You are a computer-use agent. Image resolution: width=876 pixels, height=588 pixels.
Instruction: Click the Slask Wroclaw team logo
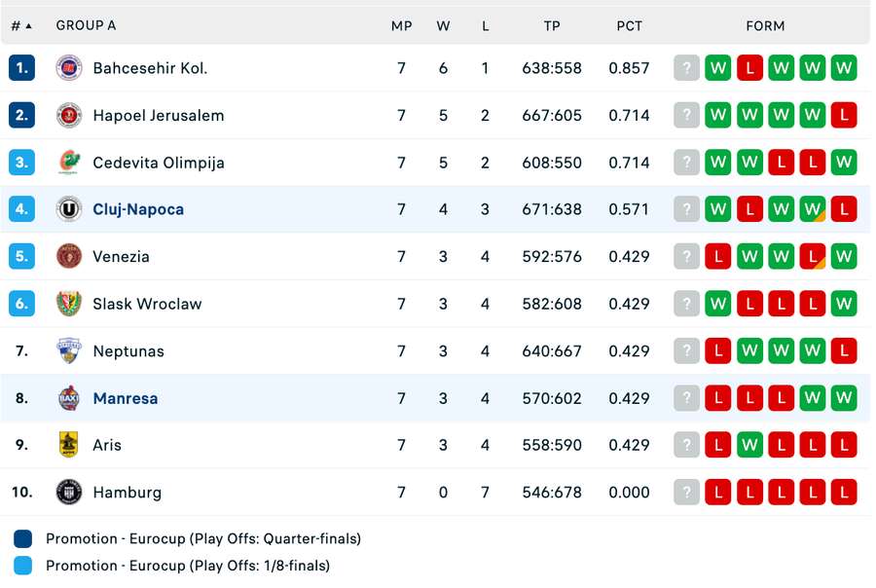[x=69, y=304]
